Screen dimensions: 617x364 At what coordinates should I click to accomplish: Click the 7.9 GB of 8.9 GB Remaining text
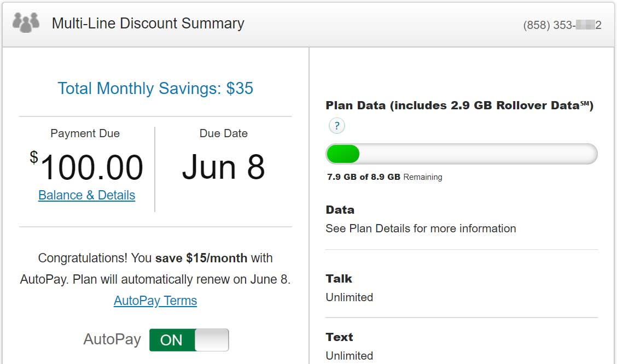[x=385, y=177]
